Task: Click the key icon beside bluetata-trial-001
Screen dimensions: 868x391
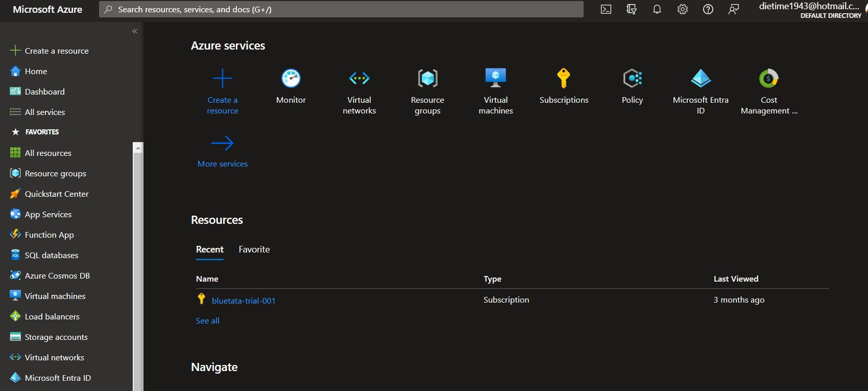Action: tap(202, 299)
